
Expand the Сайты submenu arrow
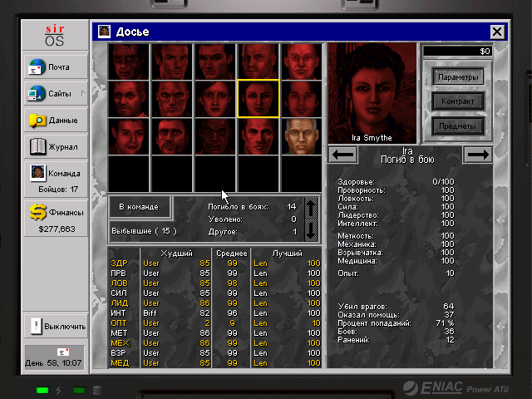coord(83,94)
